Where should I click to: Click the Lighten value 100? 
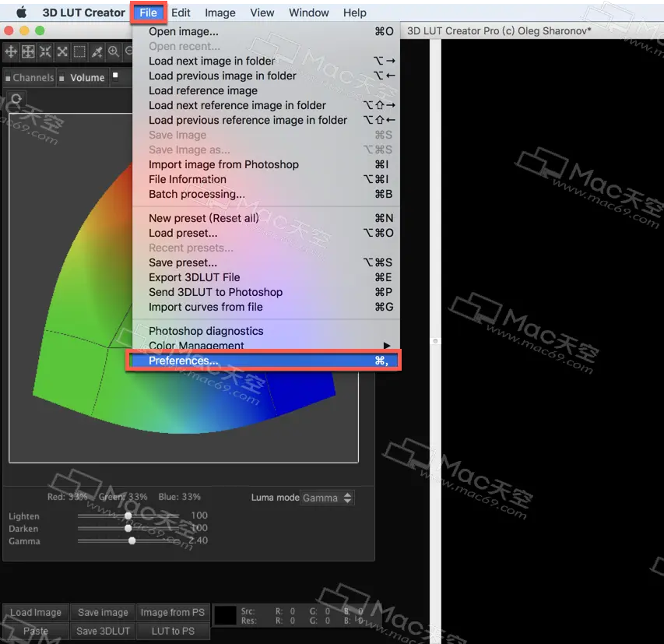(199, 516)
